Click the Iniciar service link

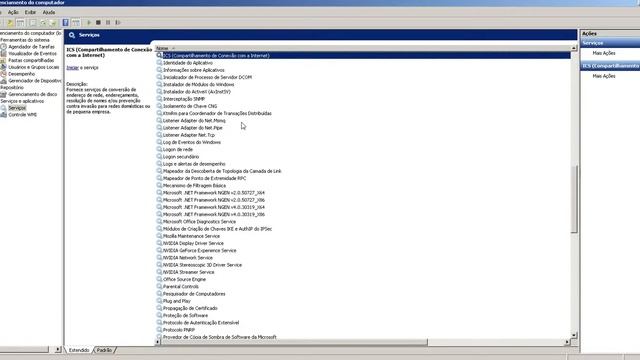click(72, 68)
